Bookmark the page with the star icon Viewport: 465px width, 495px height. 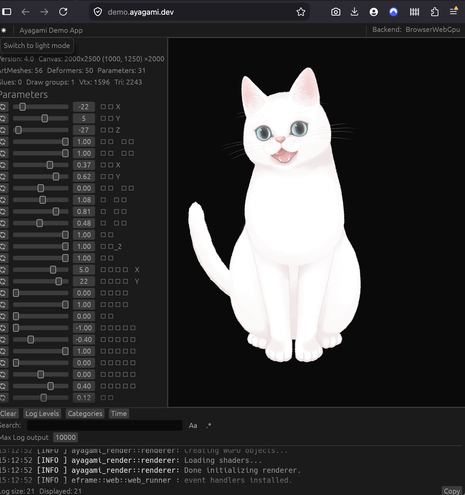[x=301, y=12]
